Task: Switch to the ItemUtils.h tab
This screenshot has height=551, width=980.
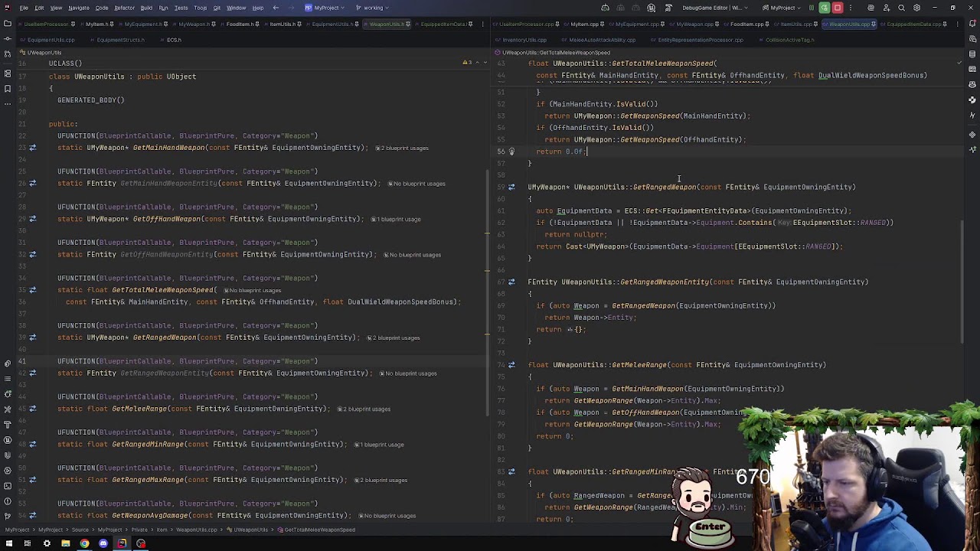Action: click(x=283, y=24)
